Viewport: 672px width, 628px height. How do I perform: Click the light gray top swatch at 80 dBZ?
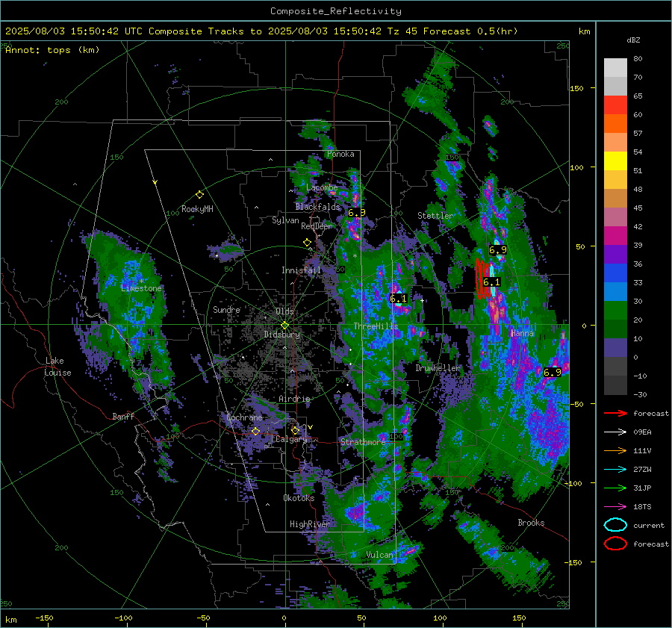pyautogui.click(x=615, y=67)
